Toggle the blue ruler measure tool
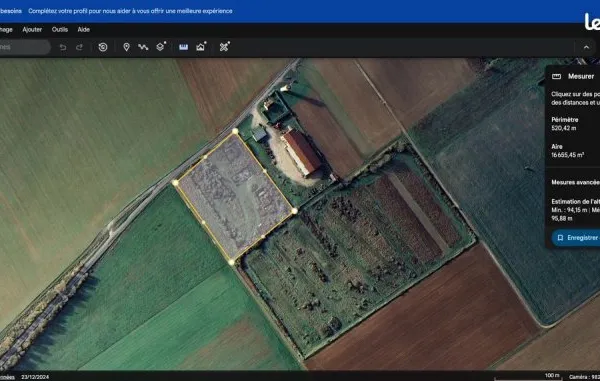 tap(184, 47)
